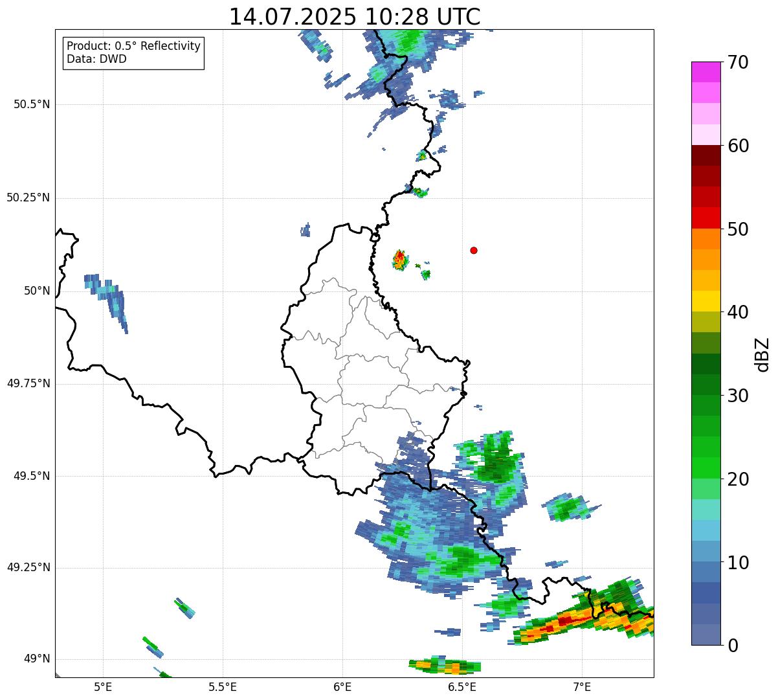
Task: Click the 49°N latitude label
Action: 37,659
